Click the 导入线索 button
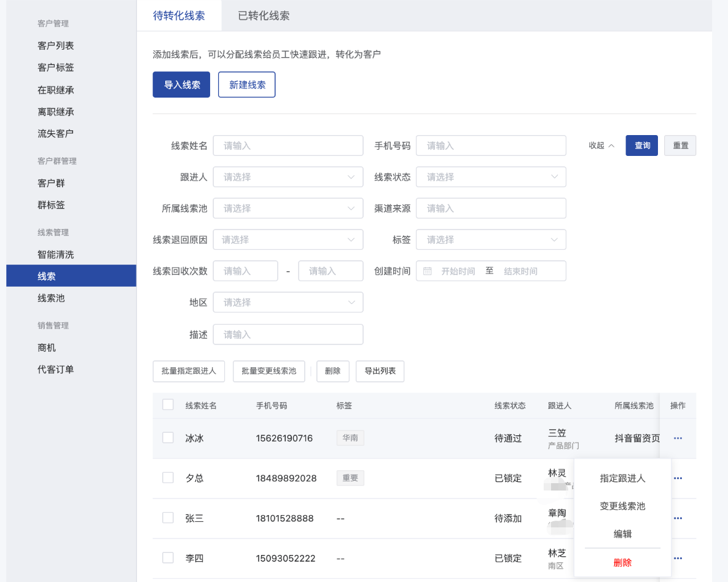Image resolution: width=728 pixels, height=582 pixels. coord(181,85)
